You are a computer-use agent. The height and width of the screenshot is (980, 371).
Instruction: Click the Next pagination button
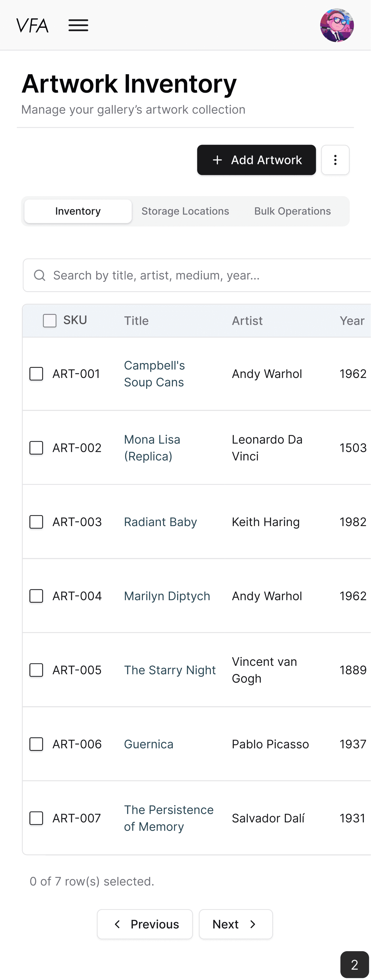(x=235, y=925)
